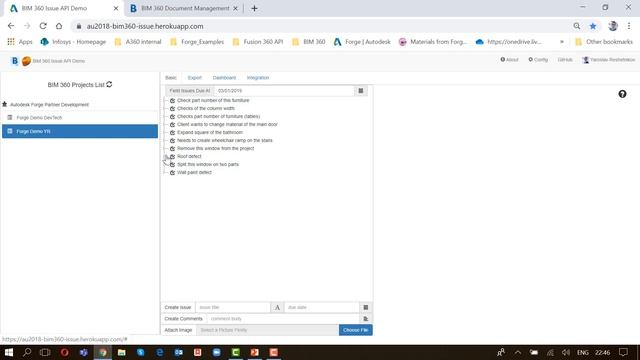Screen dimensions: 640x360
Task: Open Chrome's three-dot menu
Action: coord(629,26)
